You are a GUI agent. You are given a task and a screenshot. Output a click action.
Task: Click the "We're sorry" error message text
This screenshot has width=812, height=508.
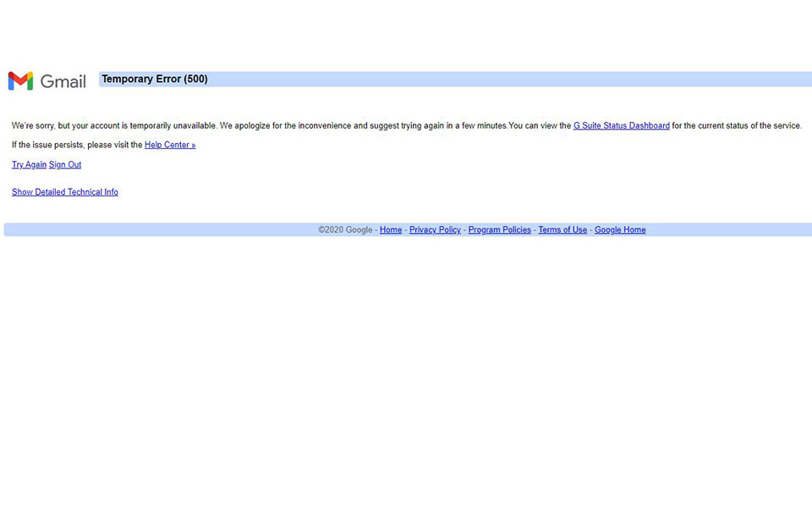pos(33,126)
